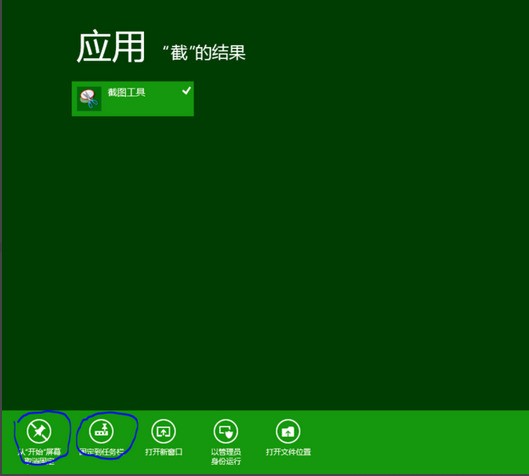
Task: Select the 截图工具 tile name text
Action: pos(127,92)
